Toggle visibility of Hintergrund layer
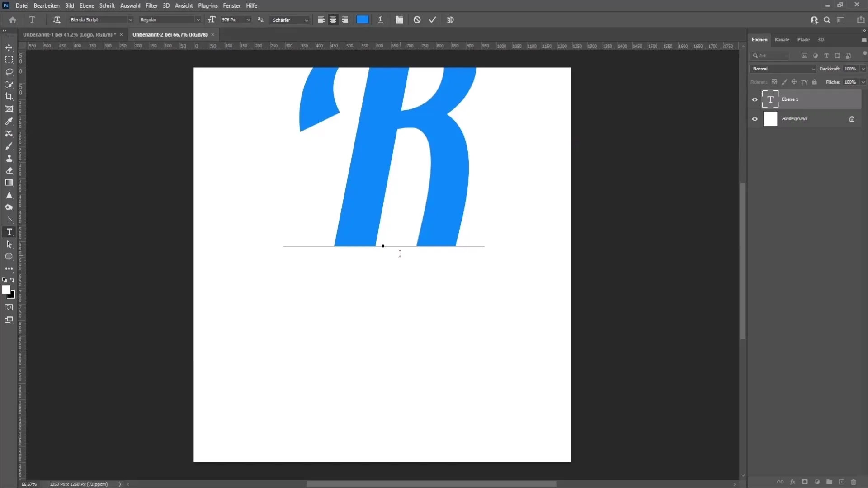868x488 pixels. point(754,118)
